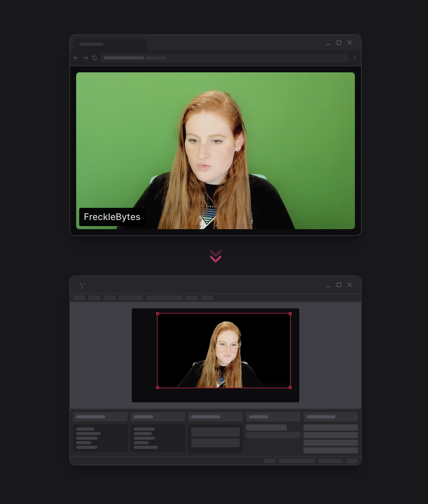
Task: Focus the browser address bar
Action: [225, 58]
